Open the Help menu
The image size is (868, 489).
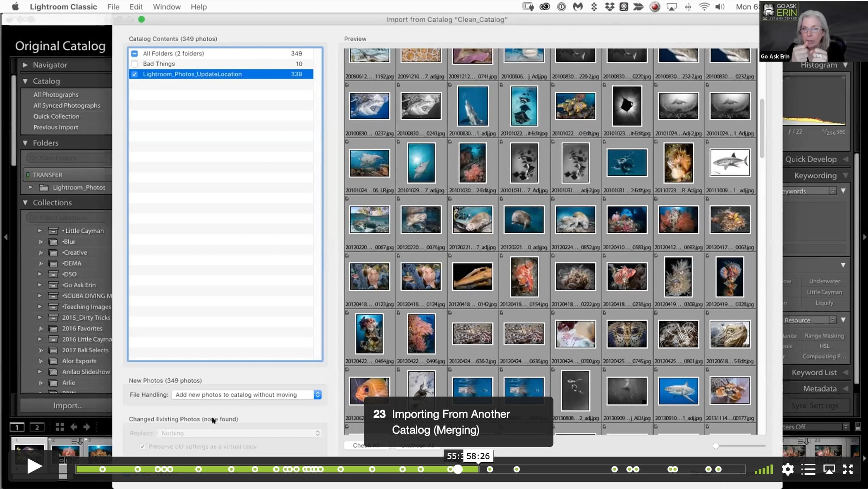(199, 7)
